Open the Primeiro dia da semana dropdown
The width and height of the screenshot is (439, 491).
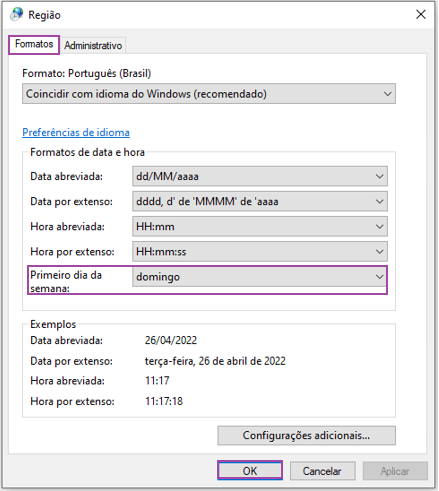[x=260, y=277]
